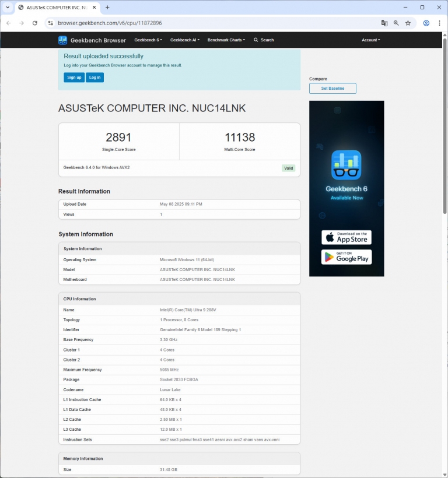Click the Motherboard row value ASUSTeK NUC14LNK
Image resolution: width=448 pixels, height=478 pixels.
coord(197,280)
